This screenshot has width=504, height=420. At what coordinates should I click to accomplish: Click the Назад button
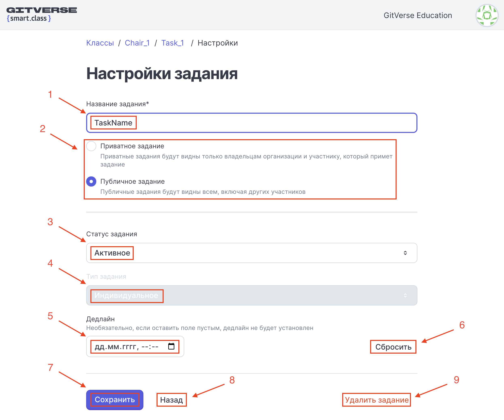tap(171, 400)
